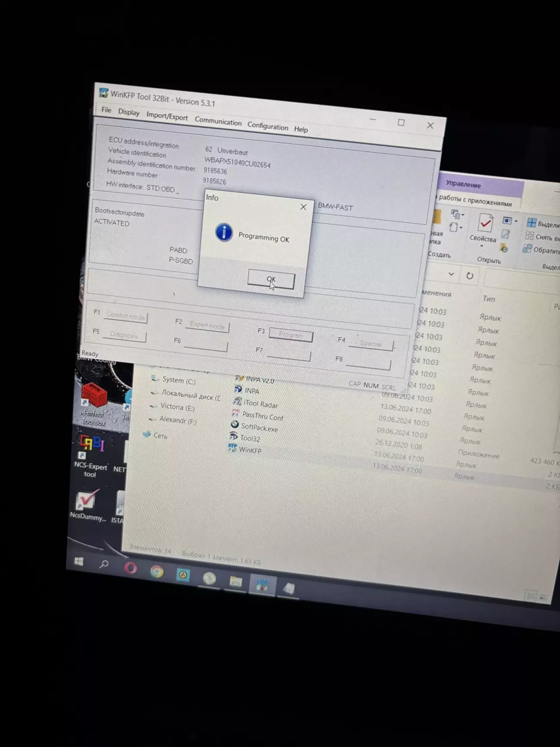This screenshot has height=747, width=560.
Task: Click OK in the Programming OK dialog
Action: [271, 280]
